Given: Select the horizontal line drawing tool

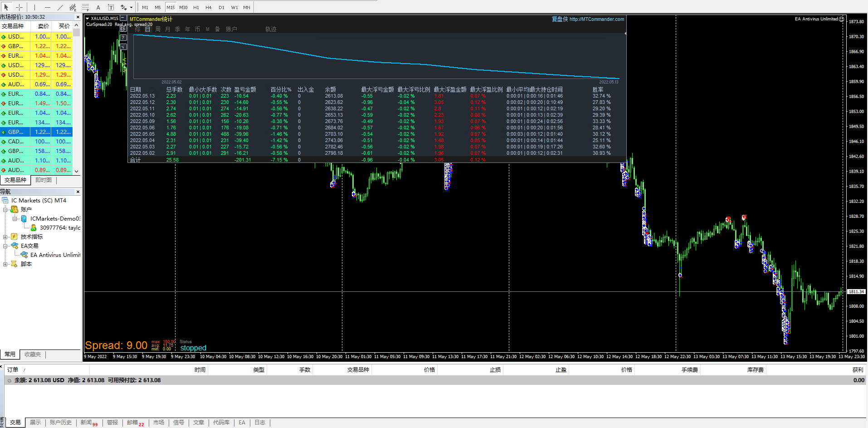Looking at the screenshot, I should point(48,7).
